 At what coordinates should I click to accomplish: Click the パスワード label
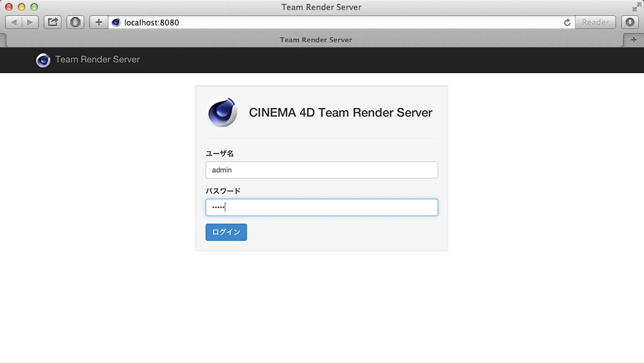click(x=223, y=191)
